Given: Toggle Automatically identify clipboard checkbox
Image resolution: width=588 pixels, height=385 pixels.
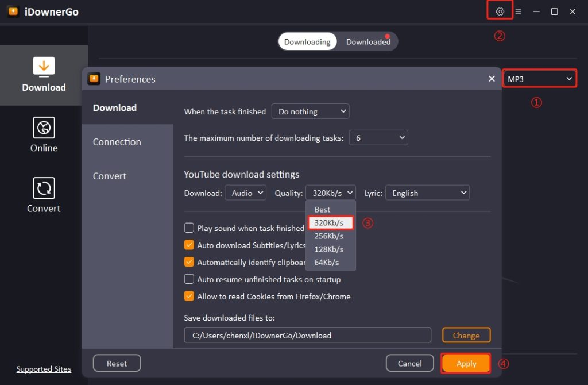Looking at the screenshot, I should (x=189, y=262).
